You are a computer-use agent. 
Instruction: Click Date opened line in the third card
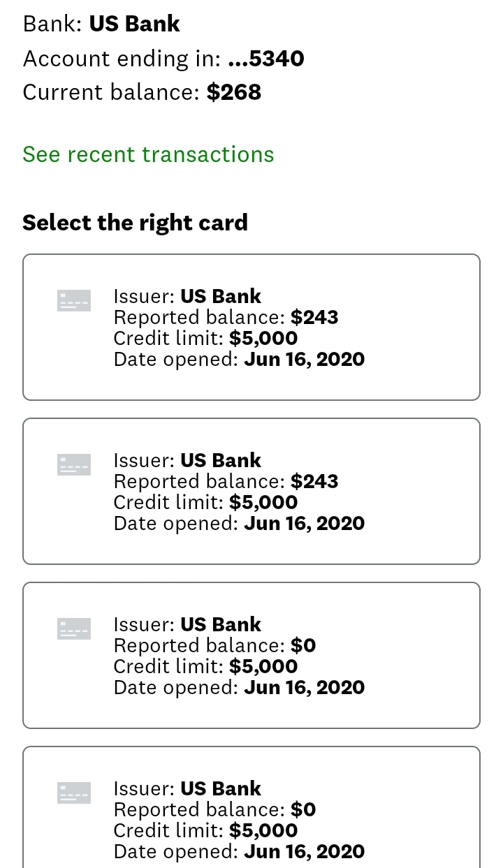239,688
